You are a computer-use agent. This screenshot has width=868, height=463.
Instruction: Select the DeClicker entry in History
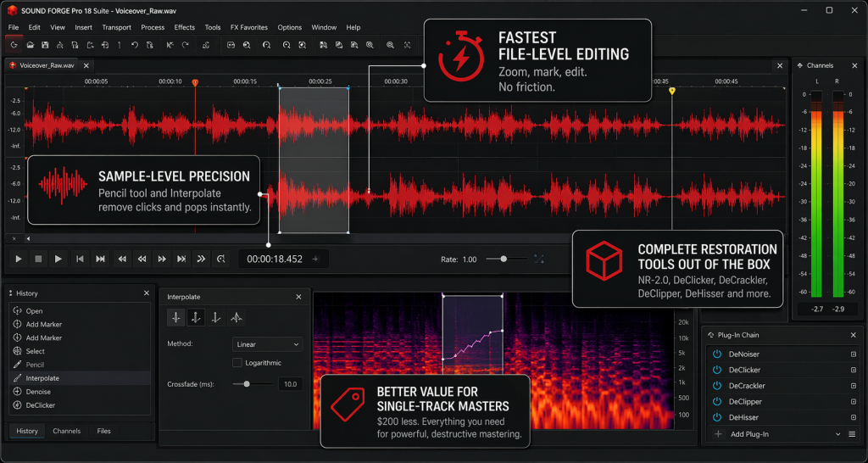point(80,405)
